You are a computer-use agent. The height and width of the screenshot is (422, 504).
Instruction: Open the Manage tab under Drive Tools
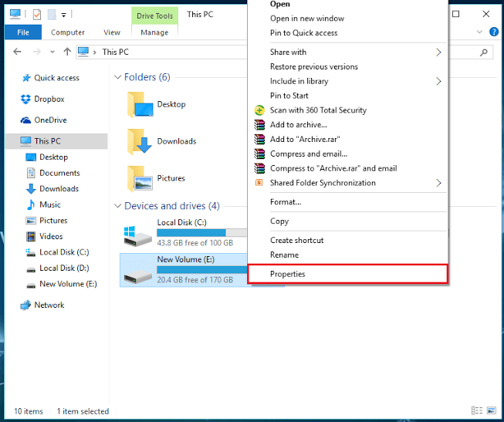coord(154,32)
